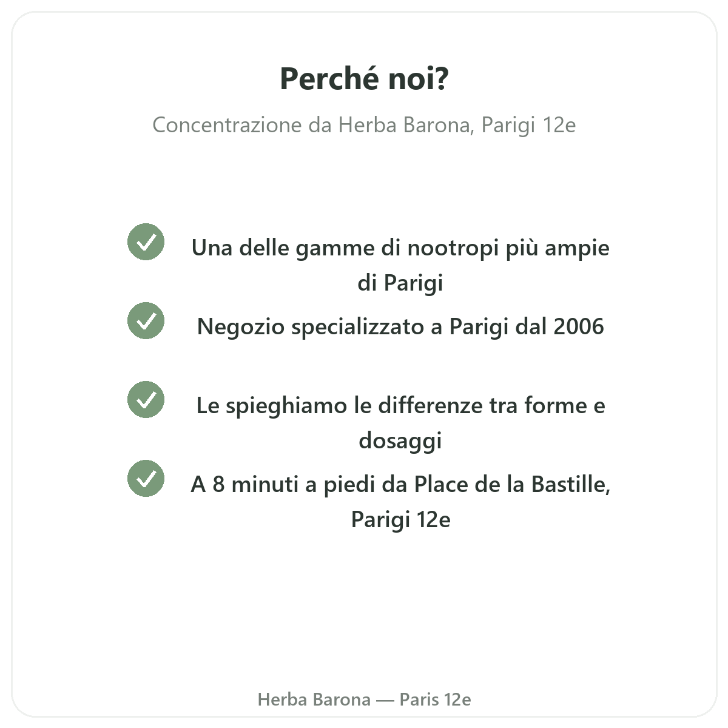
Task: Click the checkmark next to 'Negozio specializzato'
Action: [x=146, y=320]
